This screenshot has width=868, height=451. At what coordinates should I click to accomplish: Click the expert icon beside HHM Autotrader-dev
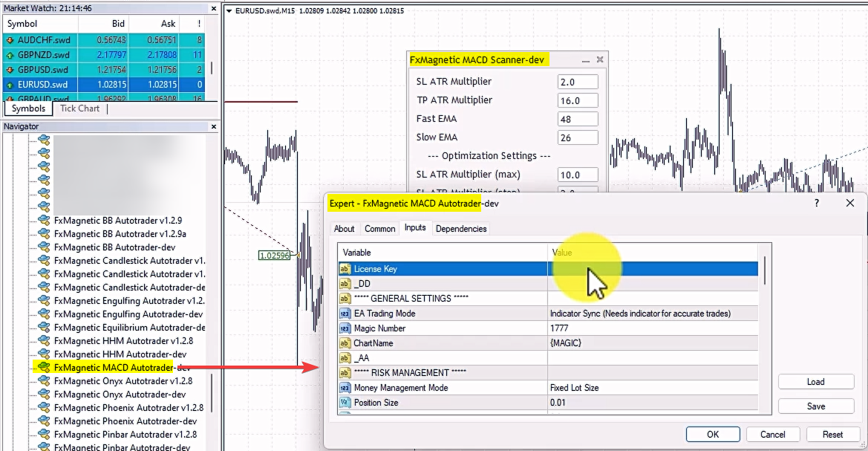44,354
